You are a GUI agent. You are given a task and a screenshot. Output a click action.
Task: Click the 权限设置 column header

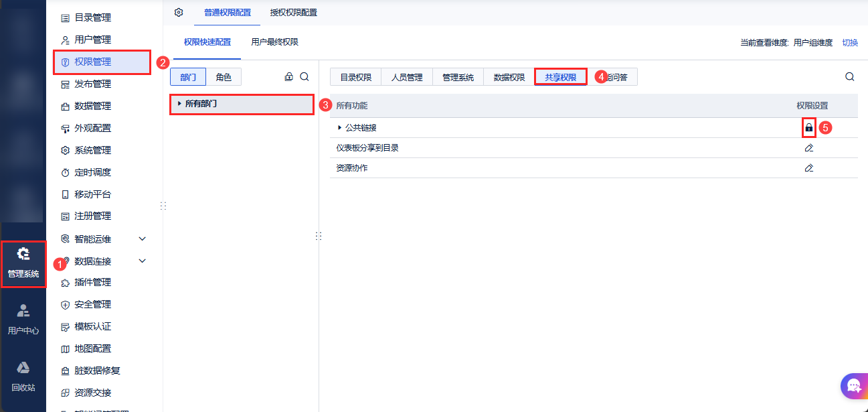coord(812,106)
